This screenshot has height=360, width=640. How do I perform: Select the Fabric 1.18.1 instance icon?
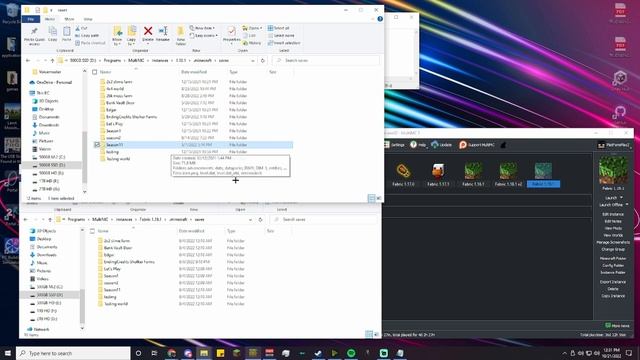coord(473,171)
